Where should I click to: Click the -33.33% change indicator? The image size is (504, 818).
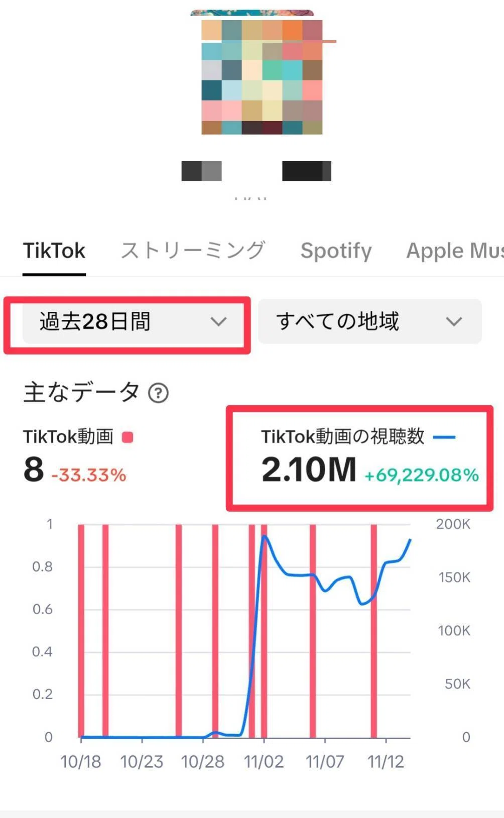coord(88,476)
